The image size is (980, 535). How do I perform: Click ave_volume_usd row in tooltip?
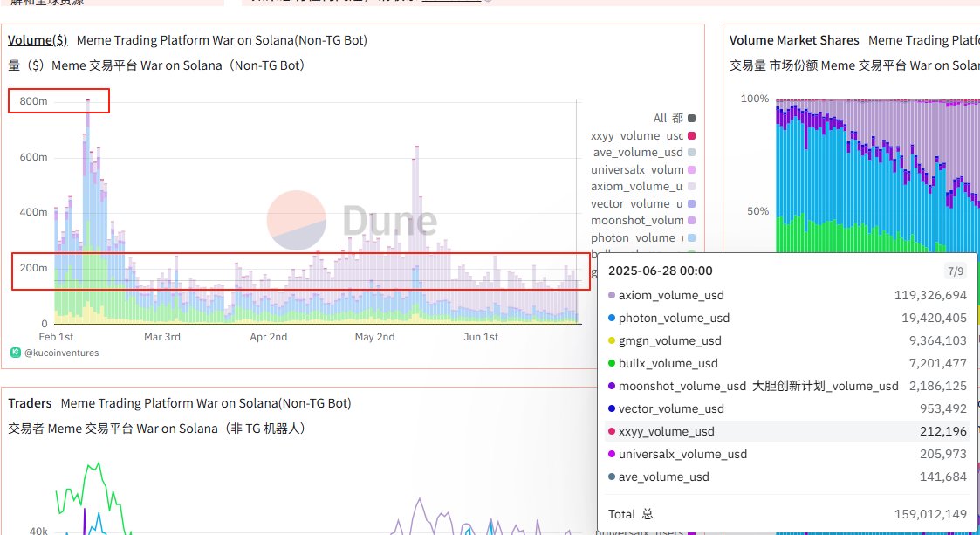coord(787,477)
